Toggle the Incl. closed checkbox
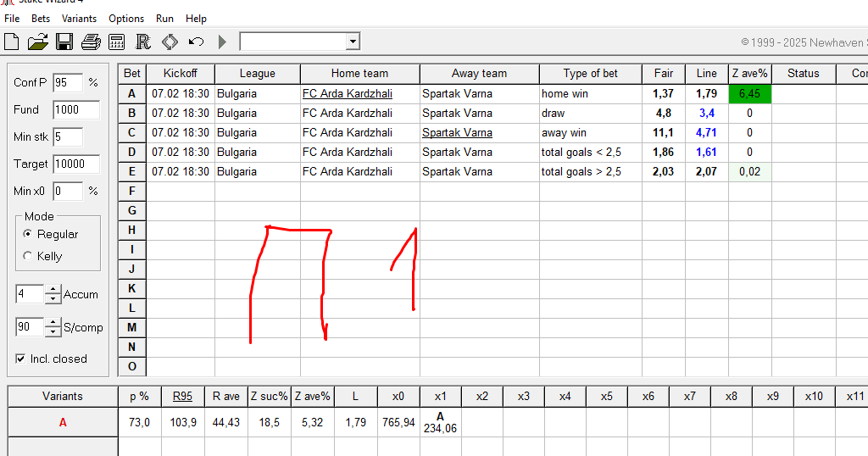The width and height of the screenshot is (868, 456). [20, 359]
